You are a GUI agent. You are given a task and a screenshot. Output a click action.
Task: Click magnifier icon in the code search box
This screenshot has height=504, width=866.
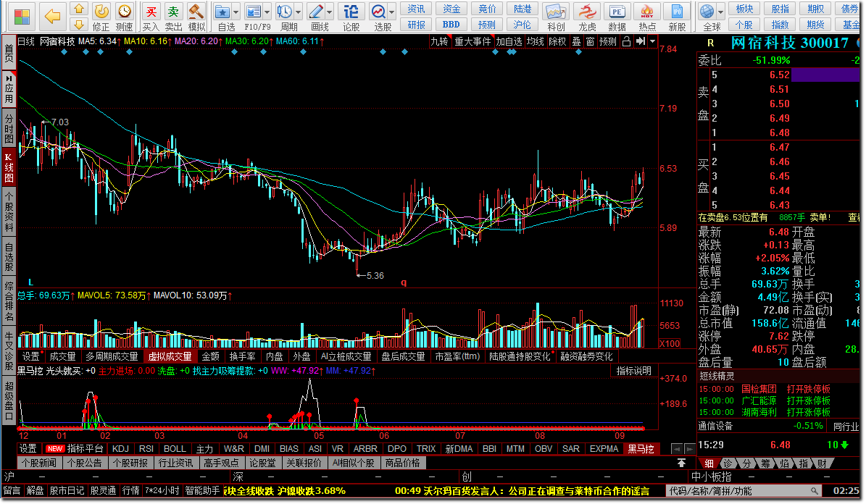pos(814,491)
